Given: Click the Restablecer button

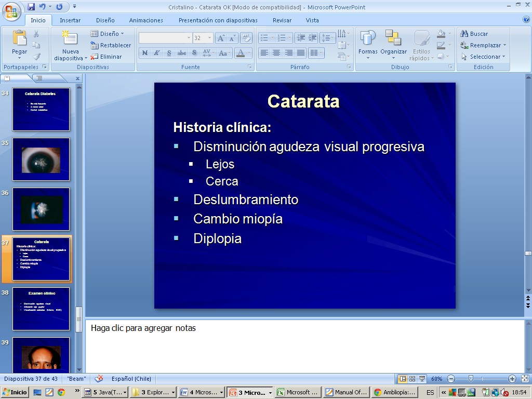Looking at the screenshot, I should point(111,45).
